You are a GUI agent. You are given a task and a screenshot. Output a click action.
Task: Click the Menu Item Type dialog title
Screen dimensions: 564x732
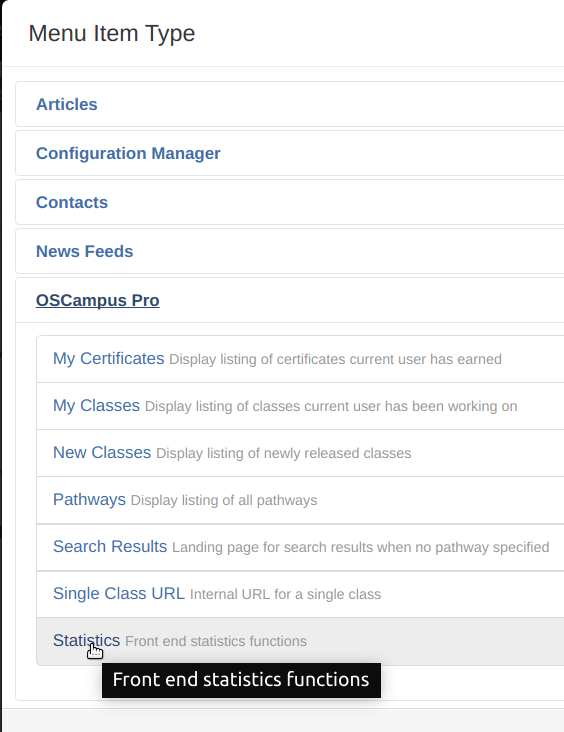click(112, 34)
